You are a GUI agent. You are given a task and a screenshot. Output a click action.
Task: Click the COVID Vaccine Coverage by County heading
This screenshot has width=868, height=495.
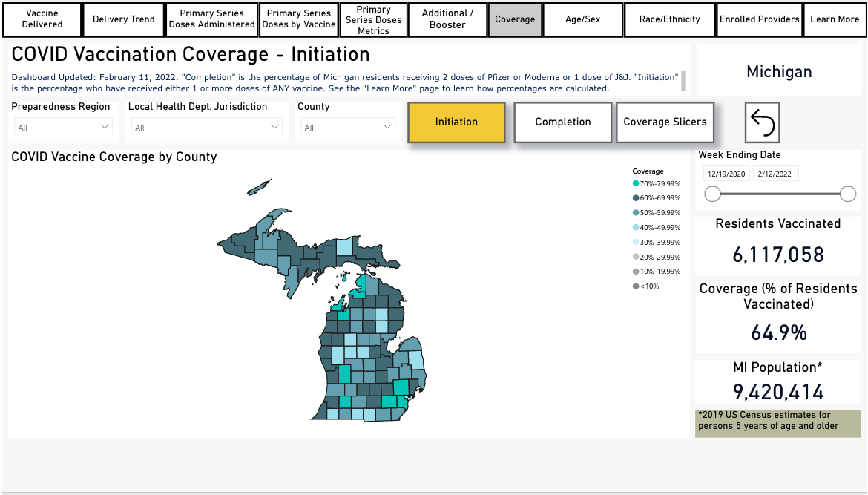point(114,157)
